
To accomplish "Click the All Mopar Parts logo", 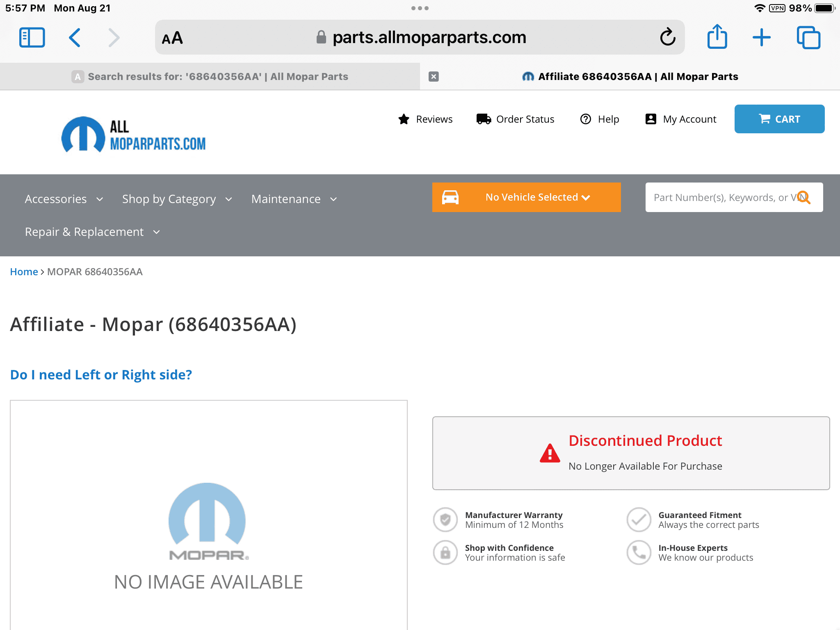I will pyautogui.click(x=134, y=135).
